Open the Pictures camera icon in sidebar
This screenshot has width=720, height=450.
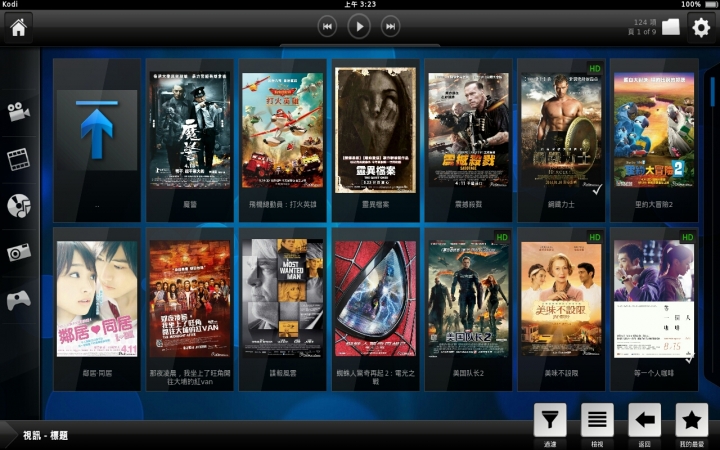19,252
